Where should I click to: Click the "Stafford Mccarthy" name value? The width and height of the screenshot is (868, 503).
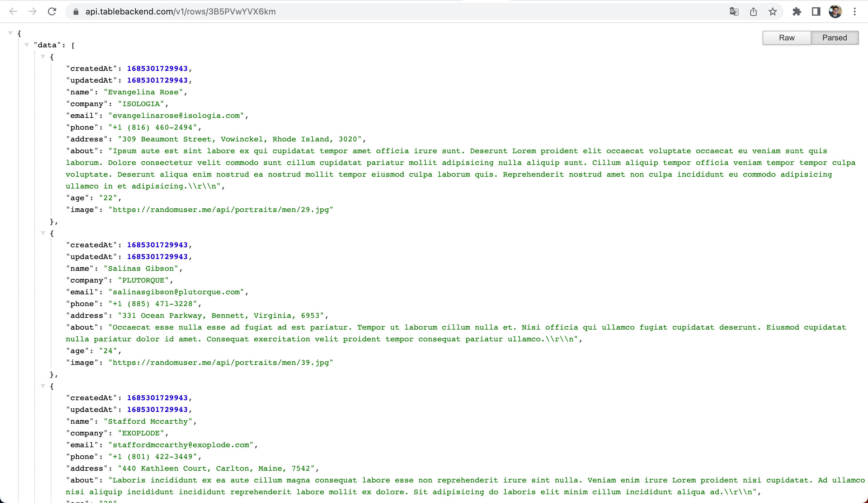pos(148,421)
